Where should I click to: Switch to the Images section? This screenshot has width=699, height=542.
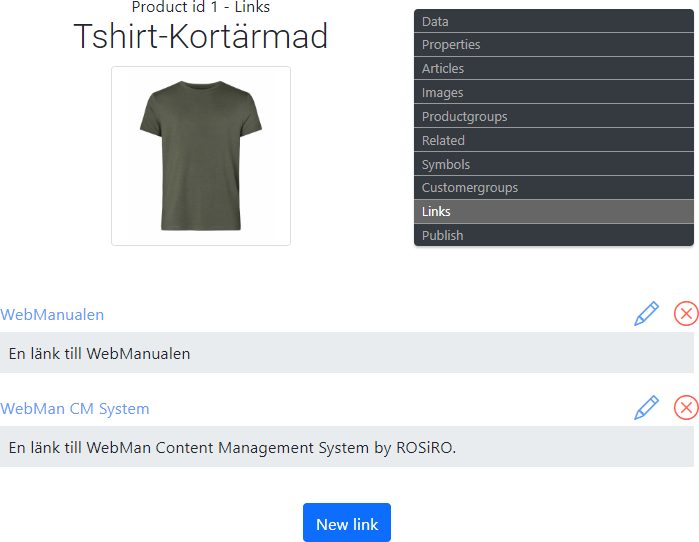click(553, 93)
